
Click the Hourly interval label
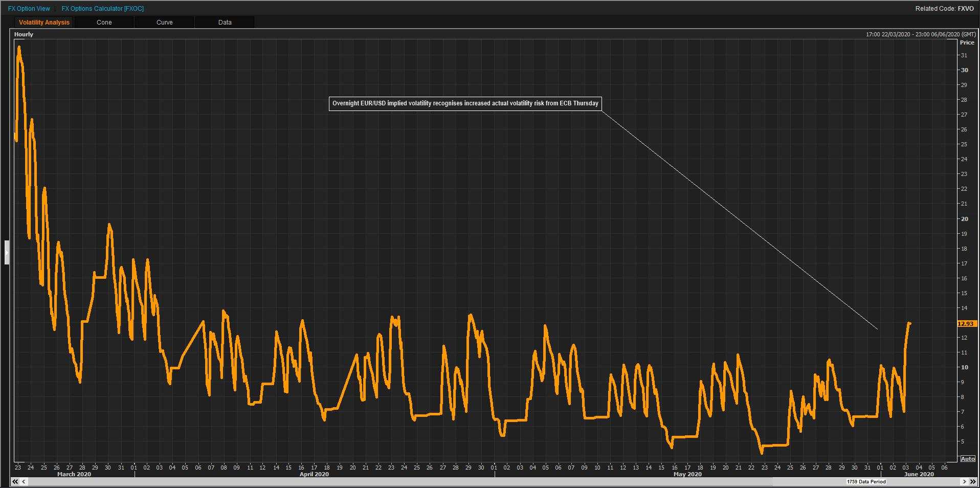point(24,34)
